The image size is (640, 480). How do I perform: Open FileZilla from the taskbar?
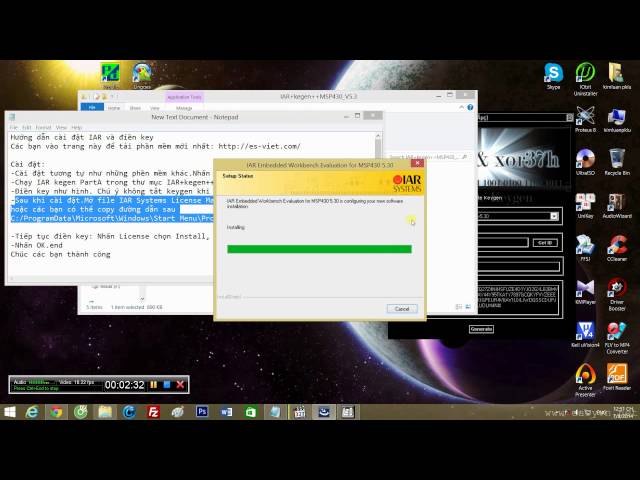153,412
